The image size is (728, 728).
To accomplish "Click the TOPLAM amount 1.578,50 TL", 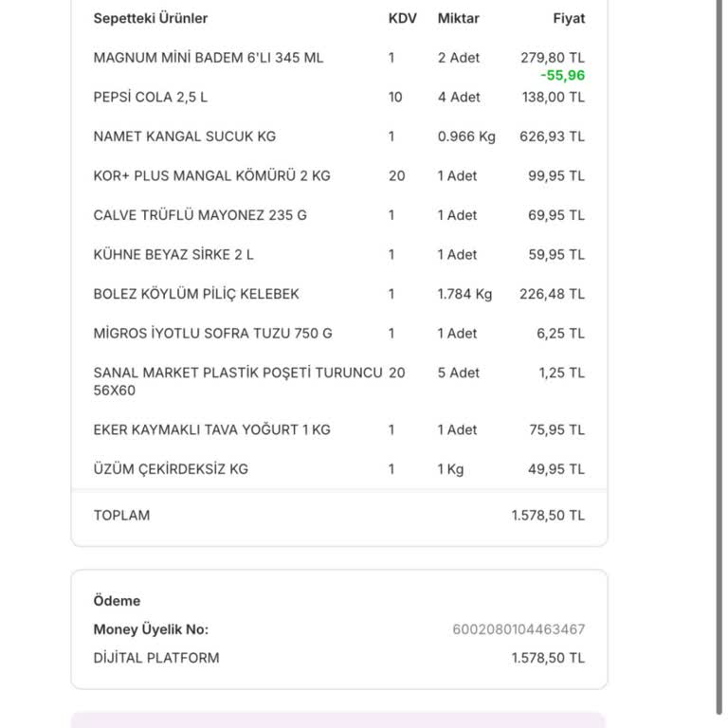I will (x=548, y=516).
